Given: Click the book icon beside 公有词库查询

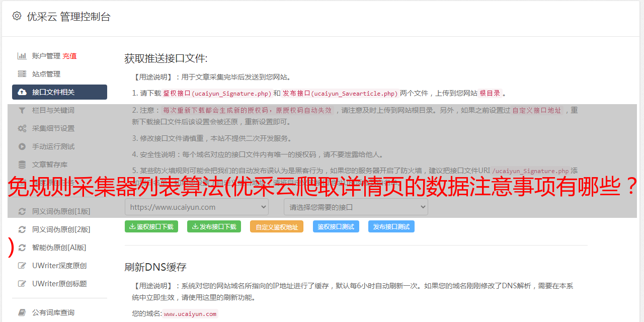Looking at the screenshot, I should 22,312.
